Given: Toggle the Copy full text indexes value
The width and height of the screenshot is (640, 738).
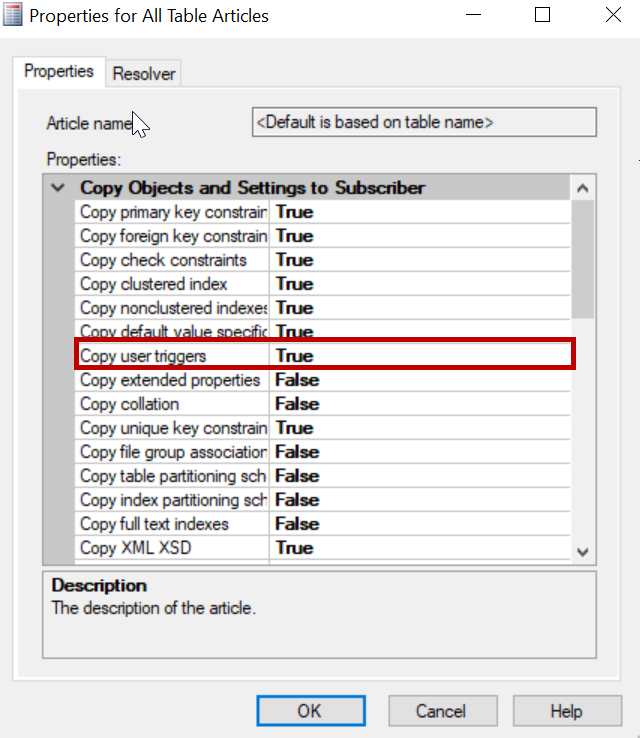Looking at the screenshot, I should (x=420, y=524).
